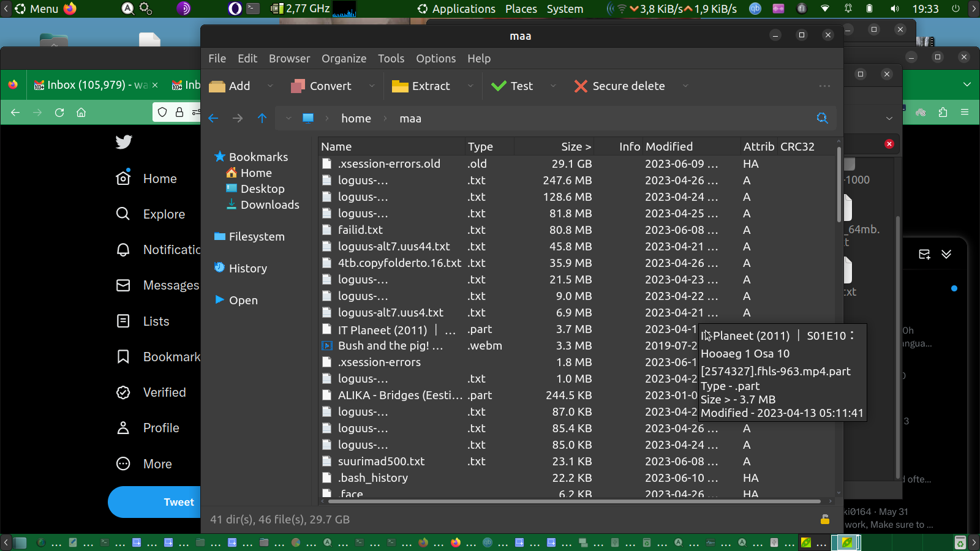Open the Filesystem sidebar entry
This screenshot has height=551, width=980.
coord(256,237)
